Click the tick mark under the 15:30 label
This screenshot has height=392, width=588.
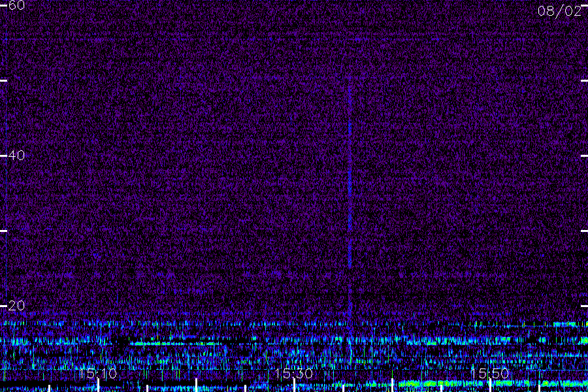click(295, 385)
